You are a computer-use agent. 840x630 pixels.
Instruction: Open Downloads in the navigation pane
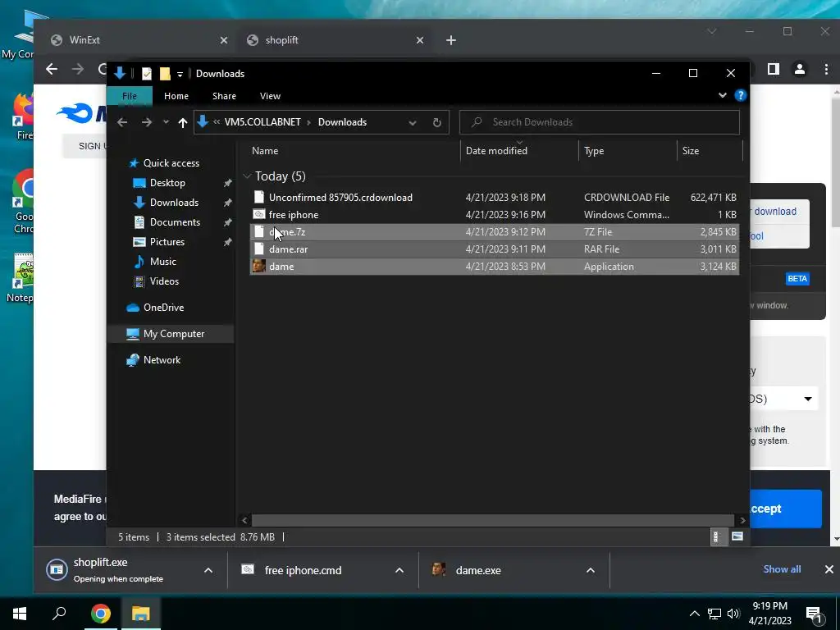coord(174,202)
